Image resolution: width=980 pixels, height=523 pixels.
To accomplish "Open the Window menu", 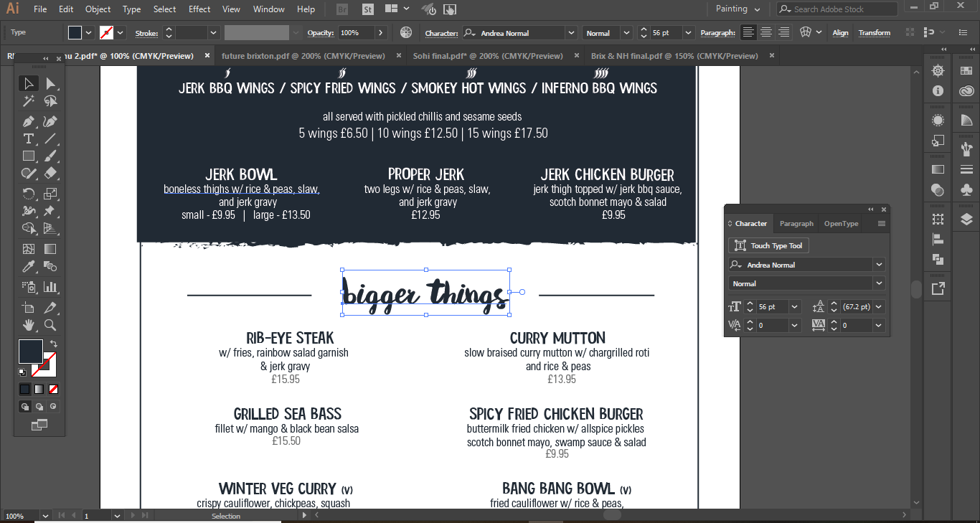I will point(269,9).
